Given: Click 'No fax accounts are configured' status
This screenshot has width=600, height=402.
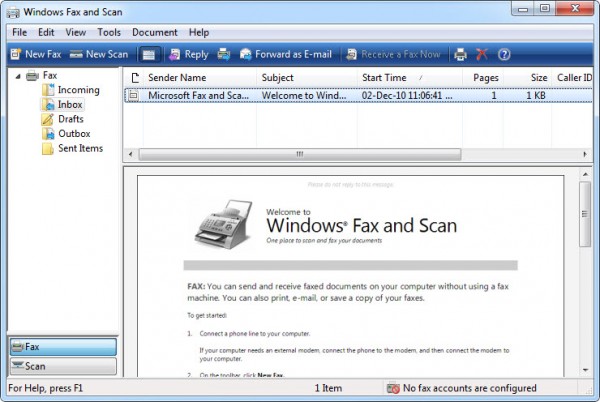Looking at the screenshot, I should click(x=470, y=388).
